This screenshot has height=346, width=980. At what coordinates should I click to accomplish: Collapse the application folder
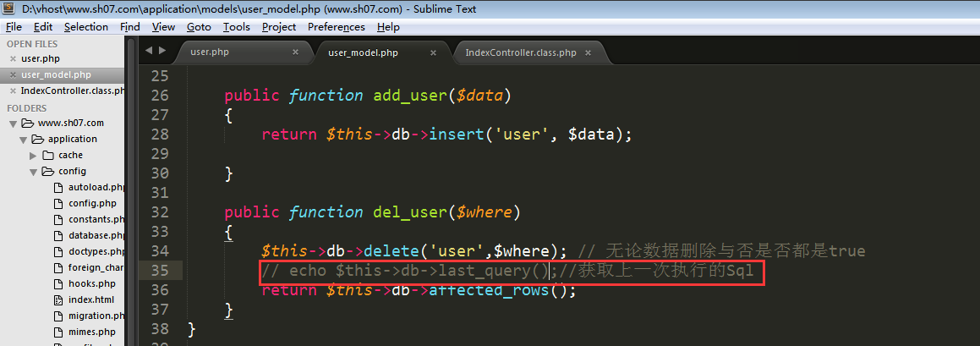point(24,140)
